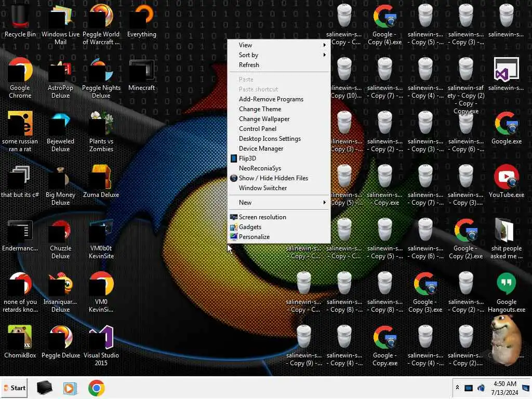This screenshot has width=532, height=399.
Task: Select the ChomikBox desktop icon
Action: (x=20, y=342)
